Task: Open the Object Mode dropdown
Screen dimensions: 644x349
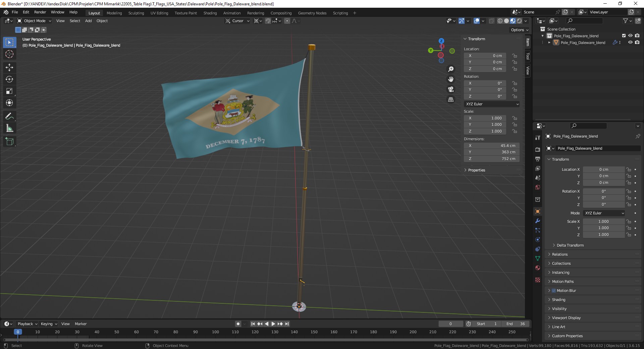Action: click(34, 21)
